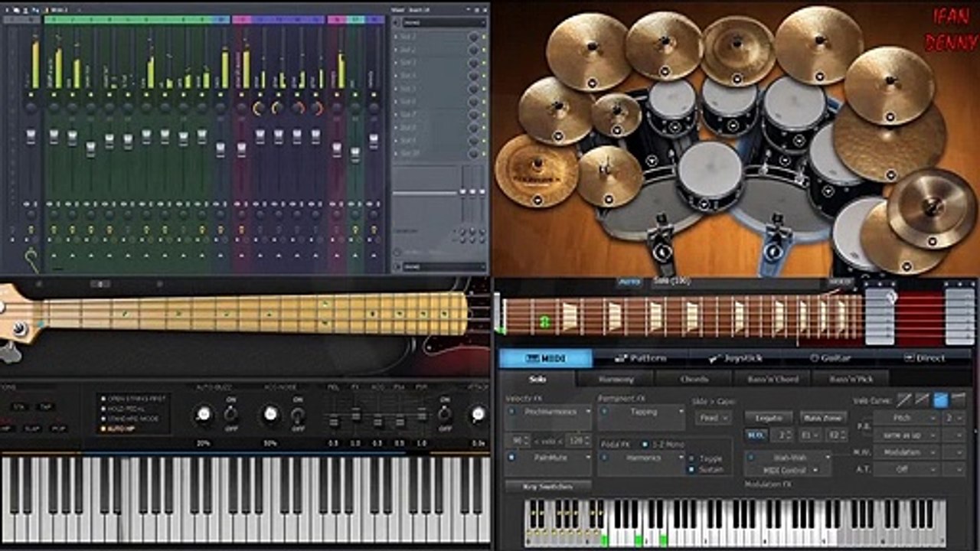Open the Modulation wheel dropdown
The width and height of the screenshot is (980, 551).
[906, 452]
